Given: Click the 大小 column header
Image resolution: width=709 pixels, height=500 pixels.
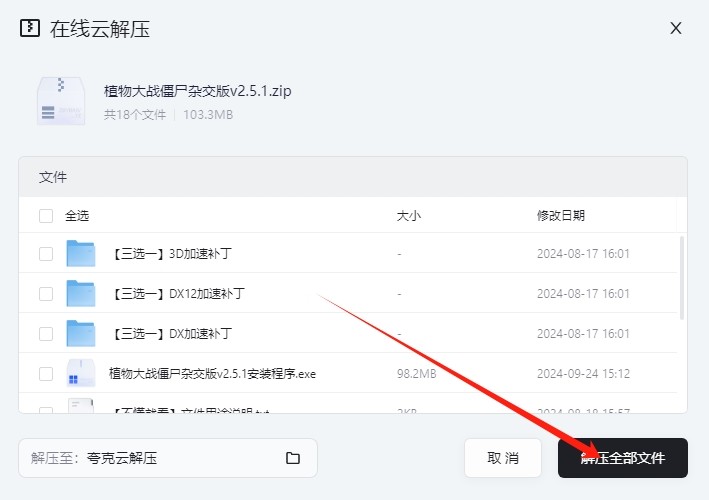Looking at the screenshot, I should pos(408,216).
